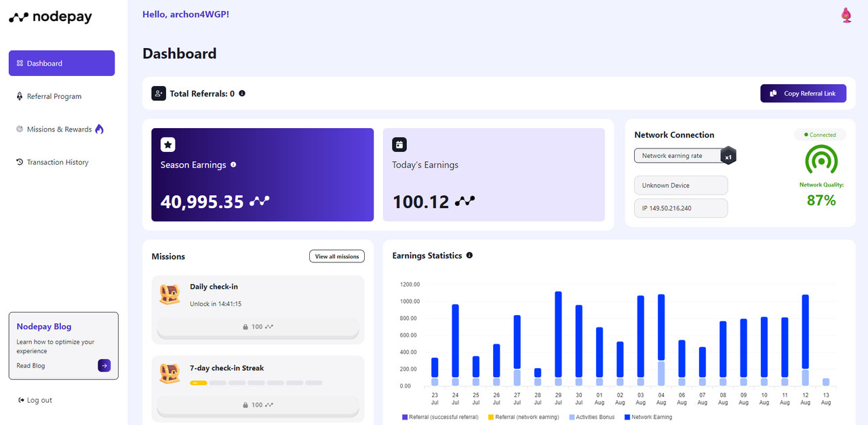Viewport: 868px width, 425px height.
Task: Click the 'Hello, archon4WGP!' greeting
Action: 186,14
